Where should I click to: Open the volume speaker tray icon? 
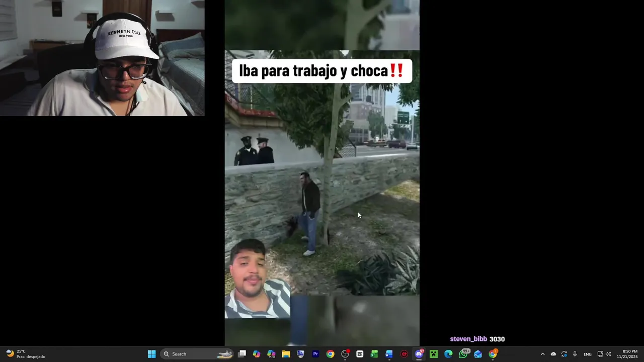click(608, 354)
